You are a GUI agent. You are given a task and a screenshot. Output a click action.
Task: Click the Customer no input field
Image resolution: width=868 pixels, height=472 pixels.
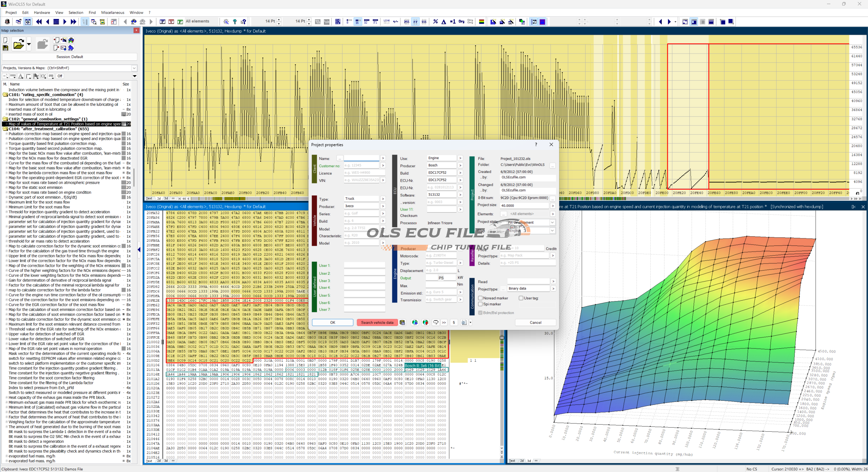361,165
